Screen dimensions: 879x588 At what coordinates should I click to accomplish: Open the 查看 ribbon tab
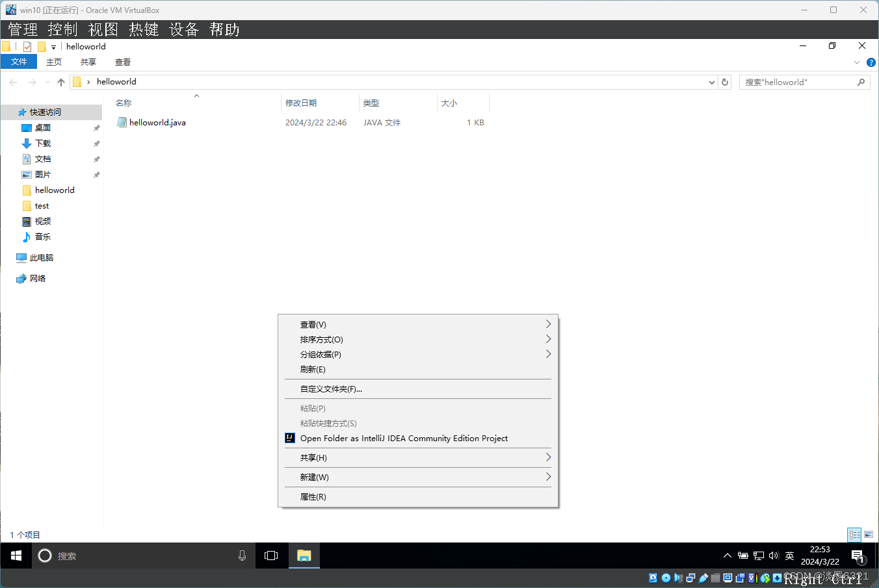[123, 62]
